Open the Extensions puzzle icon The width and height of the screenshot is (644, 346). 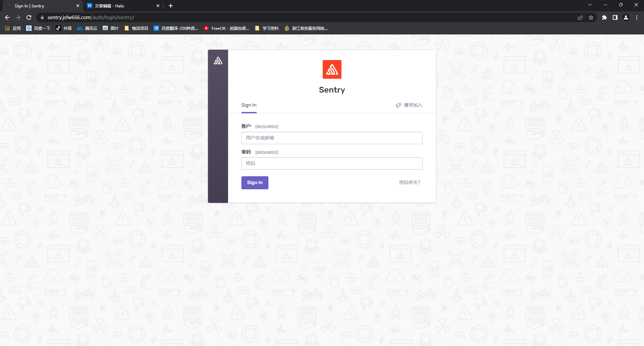point(604,17)
